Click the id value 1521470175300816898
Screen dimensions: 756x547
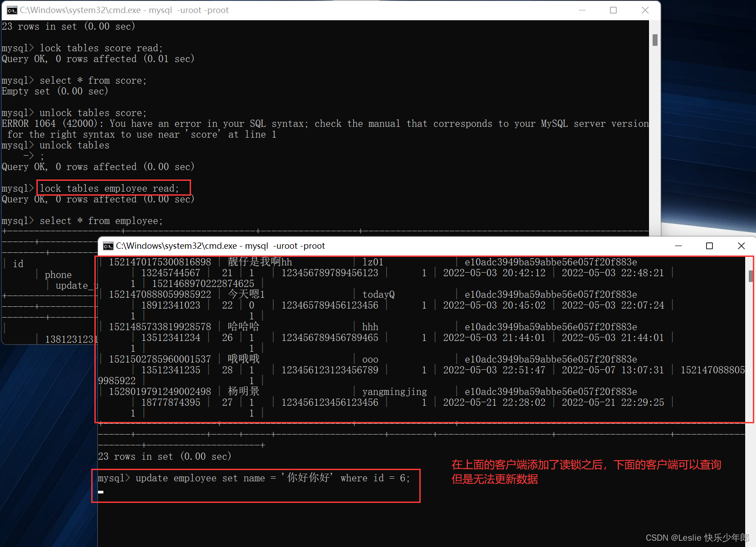(160, 262)
